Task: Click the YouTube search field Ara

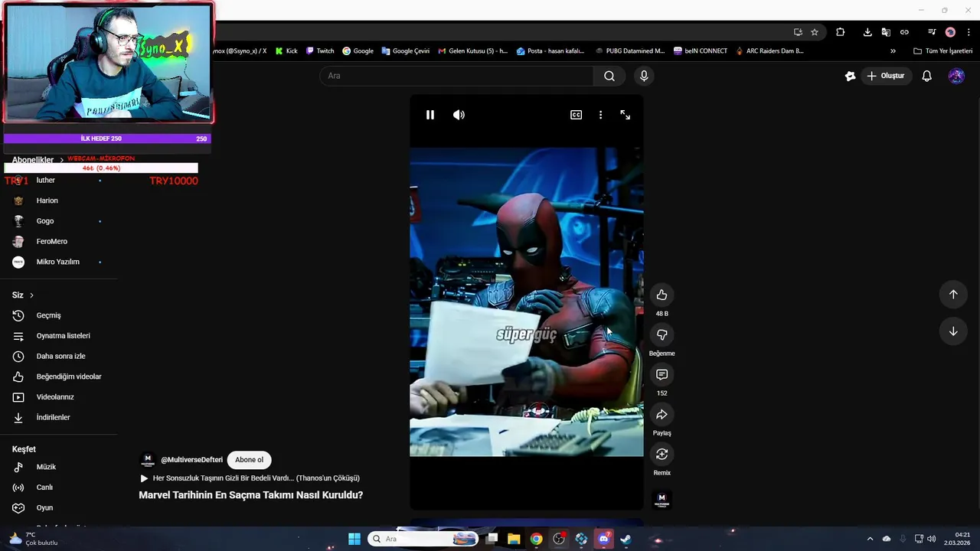Action: pos(456,76)
